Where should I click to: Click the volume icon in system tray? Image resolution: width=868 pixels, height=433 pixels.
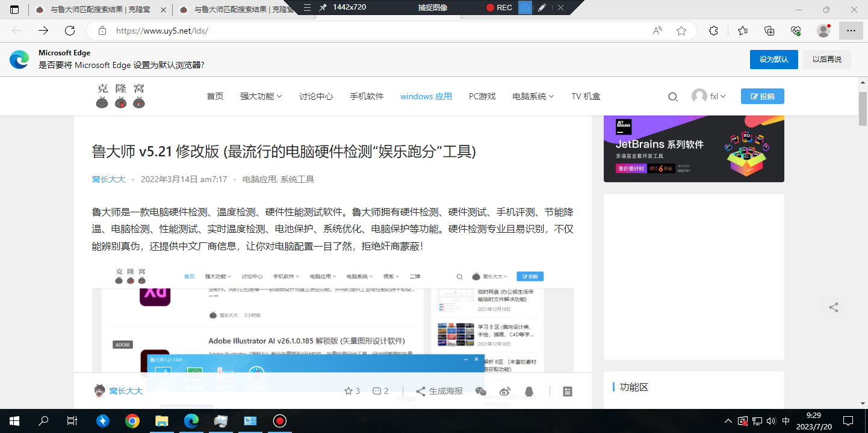(772, 420)
